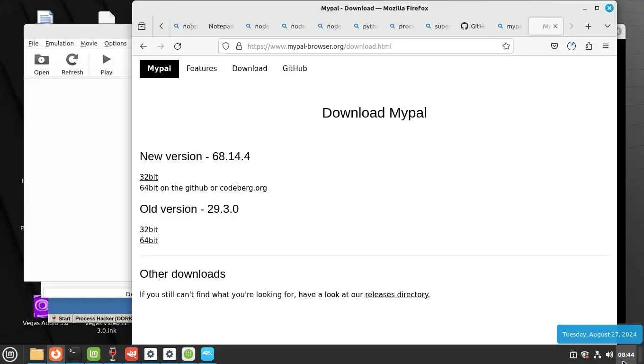
Task: Open the Terminal from taskbar
Action: click(75, 354)
